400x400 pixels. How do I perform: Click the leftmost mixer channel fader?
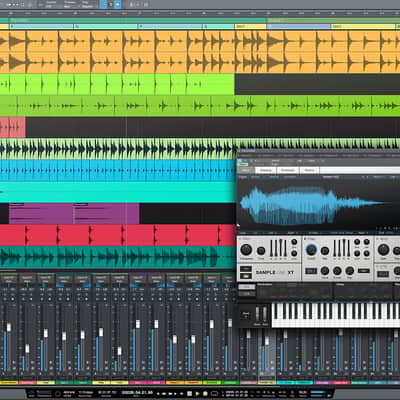[9, 327]
